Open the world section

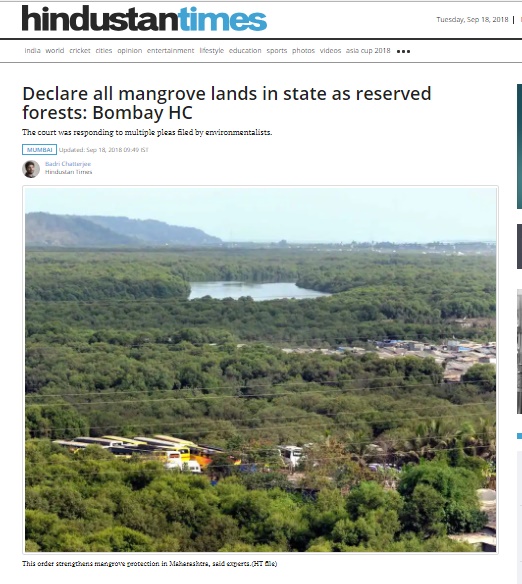[x=55, y=51]
